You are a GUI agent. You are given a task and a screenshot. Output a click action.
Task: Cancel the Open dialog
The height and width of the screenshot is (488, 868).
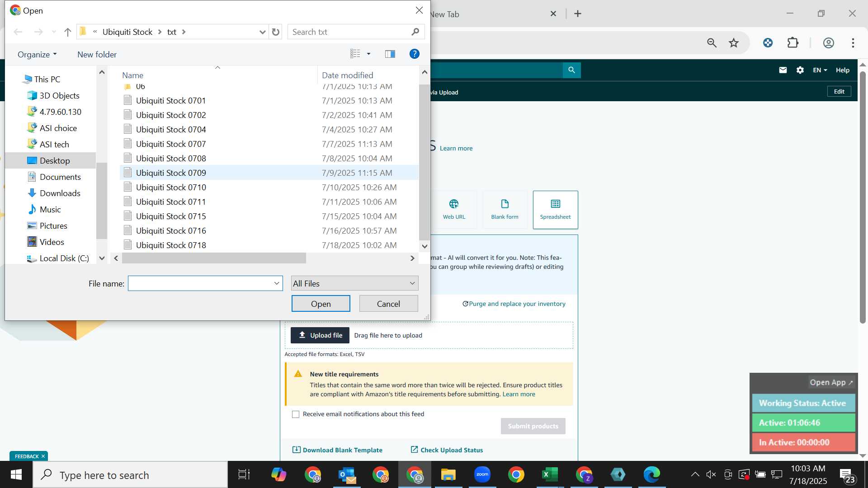pos(388,304)
